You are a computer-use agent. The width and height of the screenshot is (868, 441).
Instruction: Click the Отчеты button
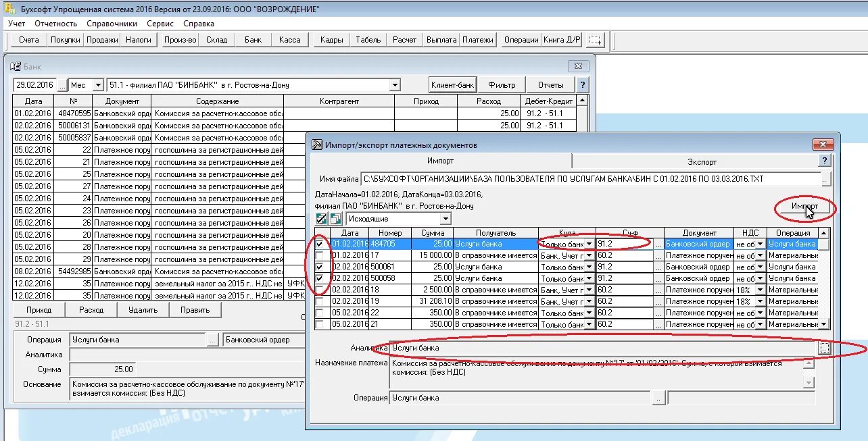click(x=551, y=85)
